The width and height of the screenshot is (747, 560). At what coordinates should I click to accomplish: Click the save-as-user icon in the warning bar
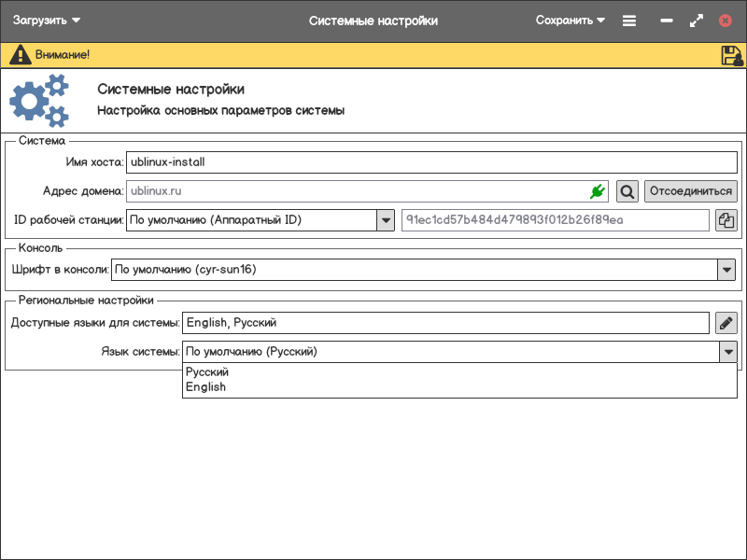[731, 55]
